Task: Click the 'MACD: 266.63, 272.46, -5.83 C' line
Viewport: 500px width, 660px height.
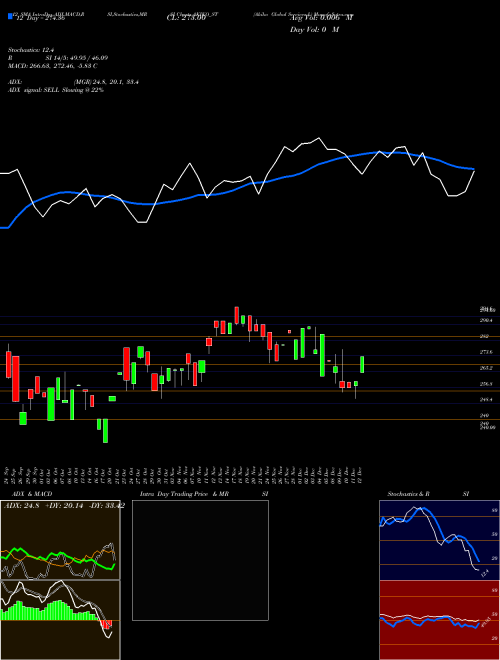Action: click(x=53, y=66)
